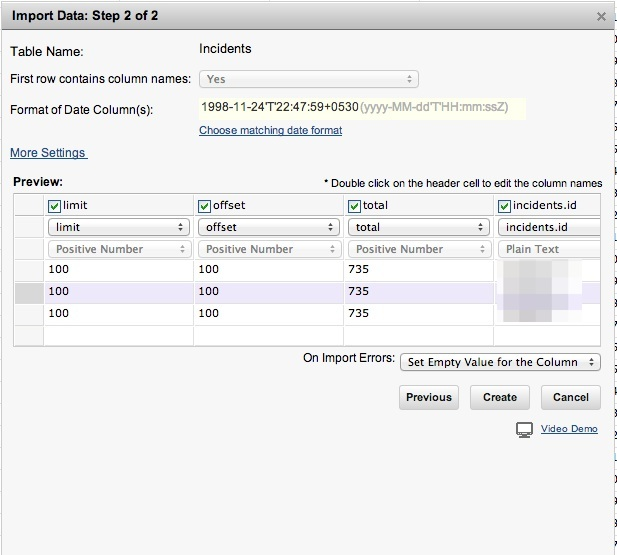This screenshot has width=617, height=555.
Task: Change data type dropdown for limit column
Action: 118,249
